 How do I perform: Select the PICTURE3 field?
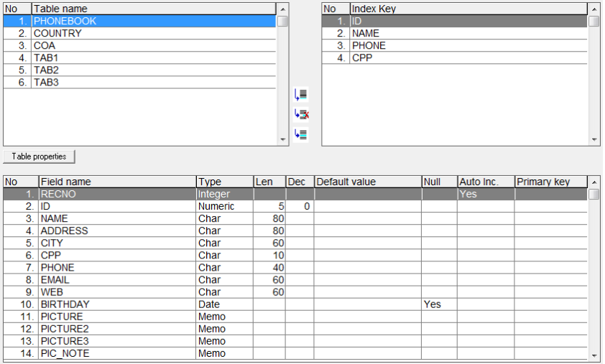[117, 341]
